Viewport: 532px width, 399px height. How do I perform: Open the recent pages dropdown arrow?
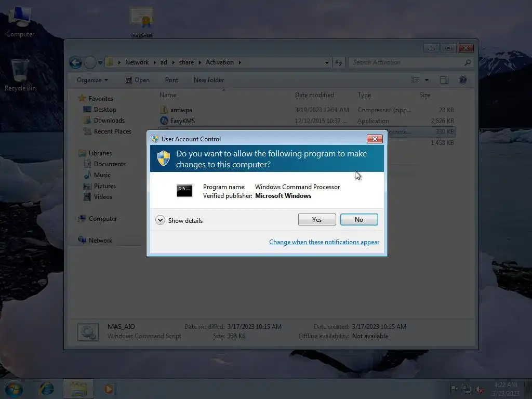pyautogui.click(x=100, y=63)
